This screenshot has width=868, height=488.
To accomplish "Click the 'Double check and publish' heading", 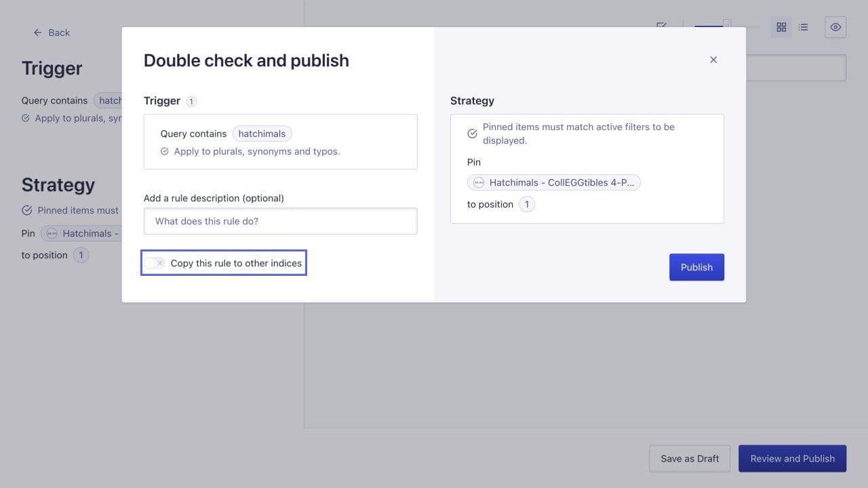I will point(246,60).
